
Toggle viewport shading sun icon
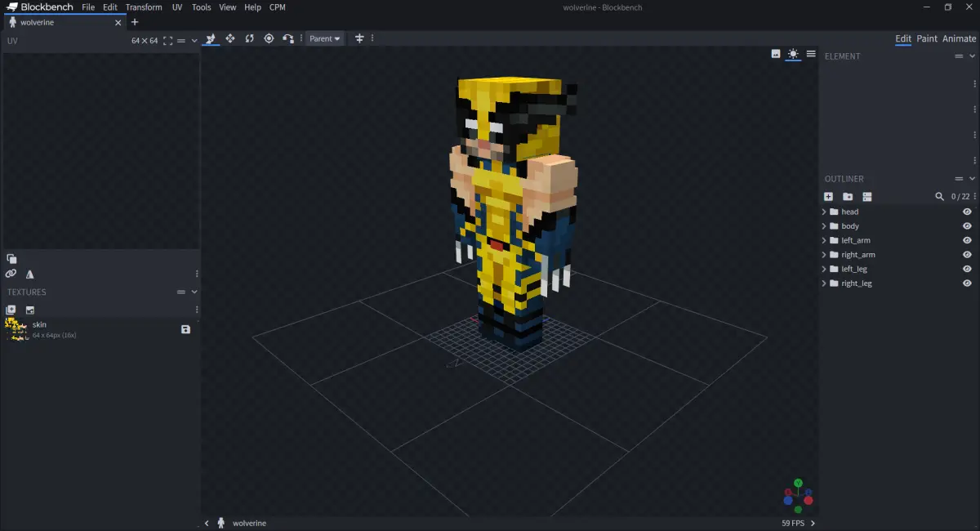(793, 54)
